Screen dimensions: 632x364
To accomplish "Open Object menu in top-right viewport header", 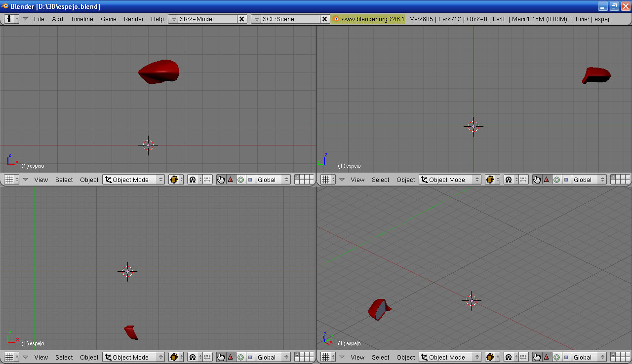I will coord(406,180).
